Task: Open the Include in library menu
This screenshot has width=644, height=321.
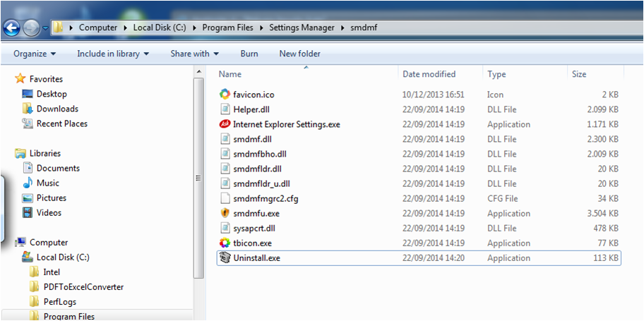Action: pyautogui.click(x=113, y=54)
